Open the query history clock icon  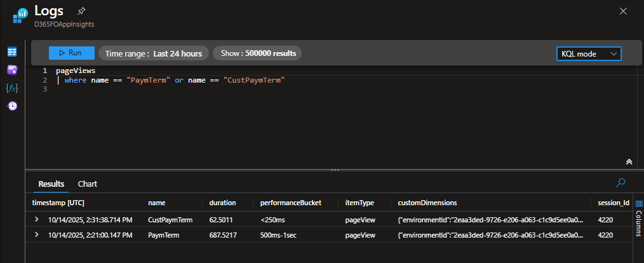click(x=12, y=105)
